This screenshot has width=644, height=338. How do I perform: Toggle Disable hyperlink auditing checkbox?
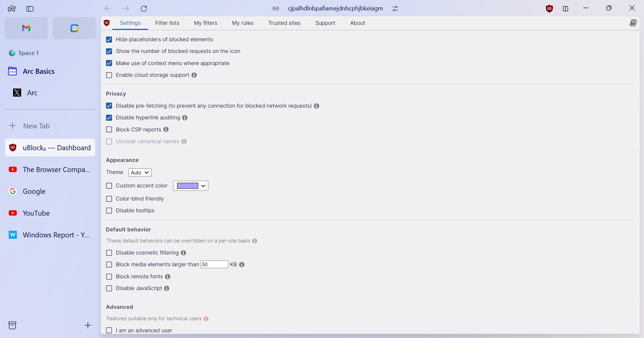[109, 118]
